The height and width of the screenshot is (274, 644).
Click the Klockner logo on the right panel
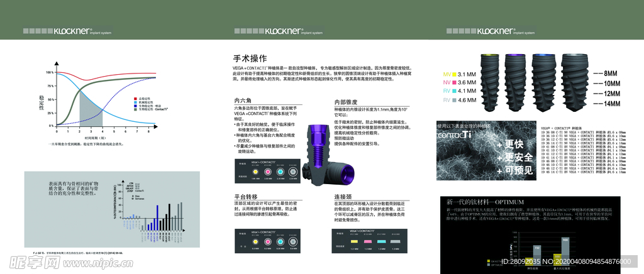point(491,31)
